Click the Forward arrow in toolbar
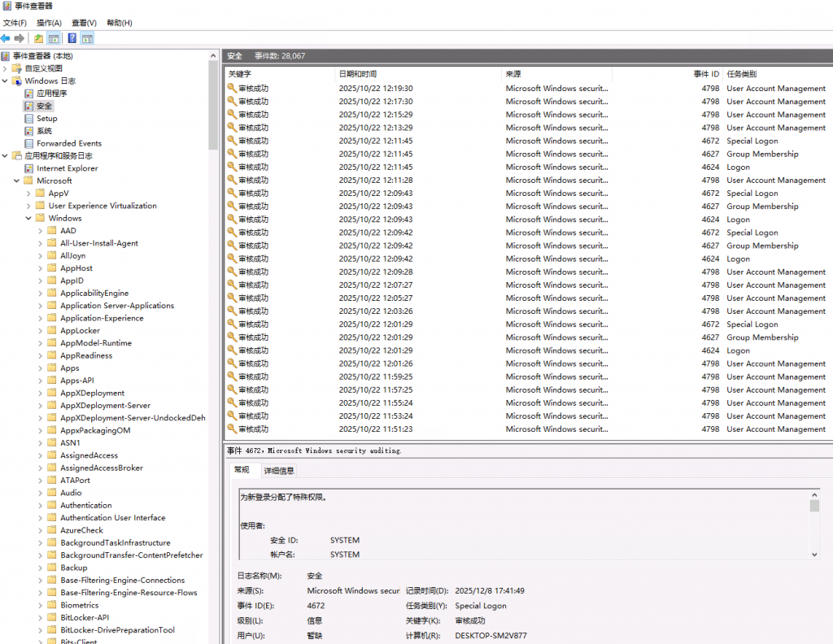The height and width of the screenshot is (644, 833). 20,38
